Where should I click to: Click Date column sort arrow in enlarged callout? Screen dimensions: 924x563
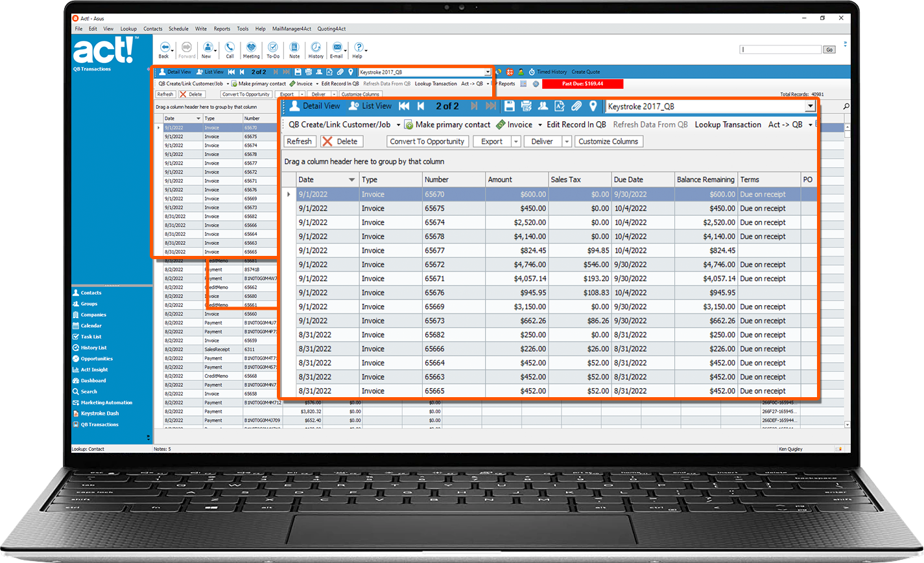(x=352, y=179)
